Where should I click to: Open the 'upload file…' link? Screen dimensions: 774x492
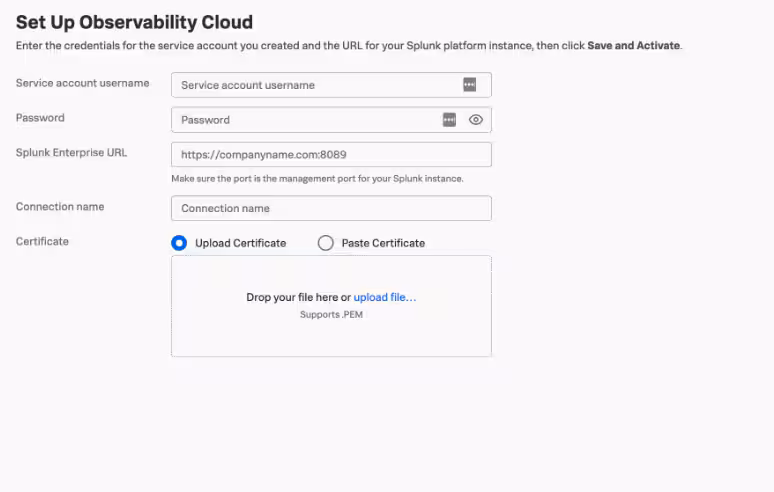click(385, 297)
